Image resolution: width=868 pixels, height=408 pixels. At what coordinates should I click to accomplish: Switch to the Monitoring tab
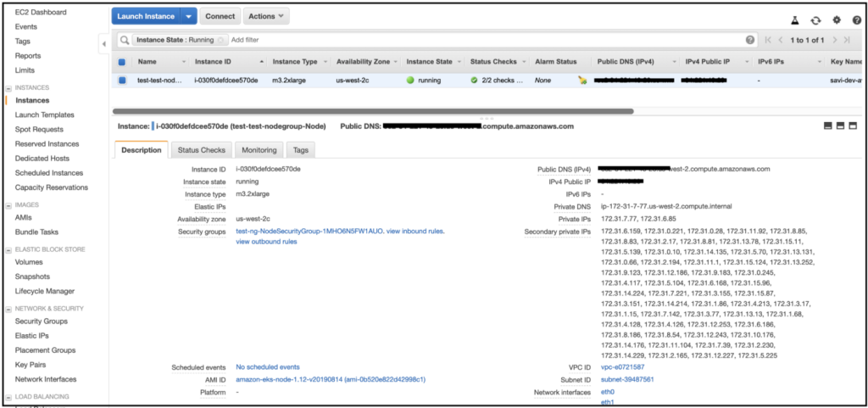click(x=259, y=150)
